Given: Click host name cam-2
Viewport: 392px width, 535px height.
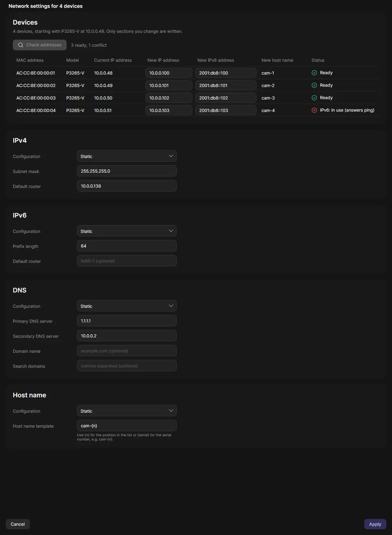Looking at the screenshot, I should coord(268,85).
